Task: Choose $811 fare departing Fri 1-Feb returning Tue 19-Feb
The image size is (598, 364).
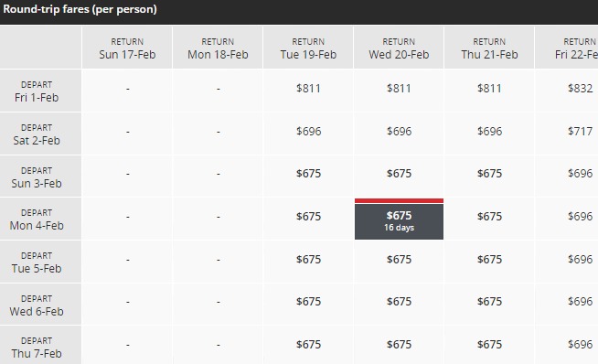Action: (308, 91)
